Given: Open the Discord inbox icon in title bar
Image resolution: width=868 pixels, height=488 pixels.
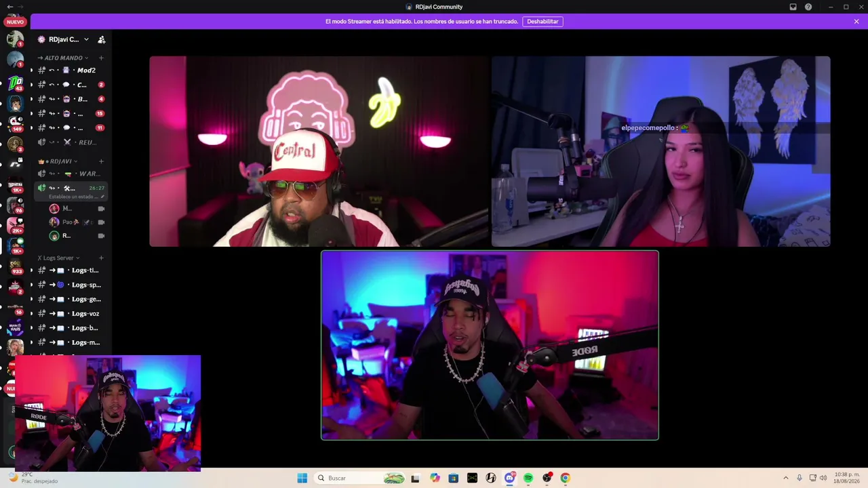Looking at the screenshot, I should click(x=793, y=7).
